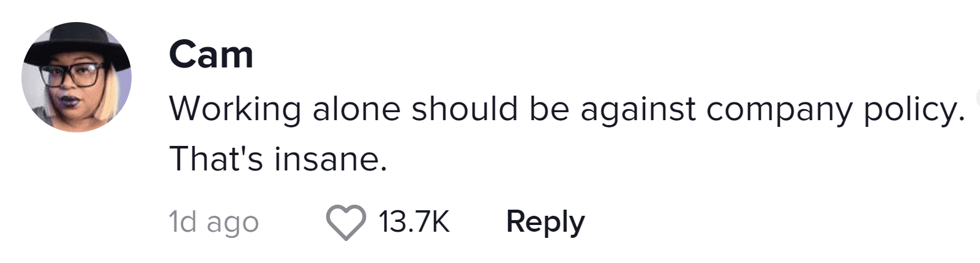Click the "That's insane." line
The width and height of the screenshot is (980, 263).
[278, 159]
